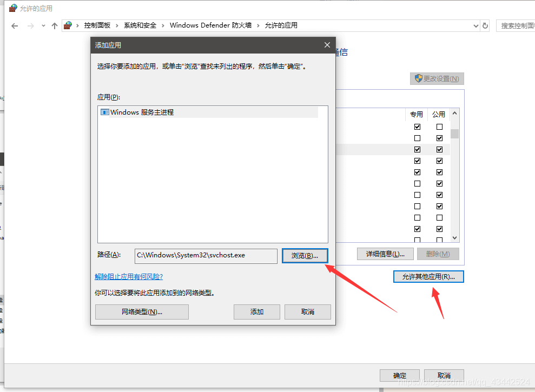Click the shield icon on 更改设置 button

[418, 78]
